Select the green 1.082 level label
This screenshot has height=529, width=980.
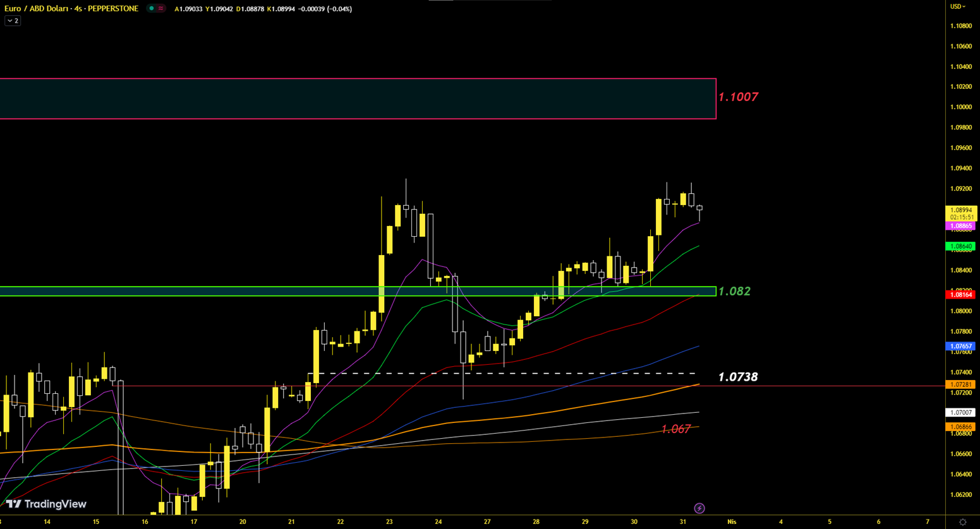pyautogui.click(x=735, y=291)
